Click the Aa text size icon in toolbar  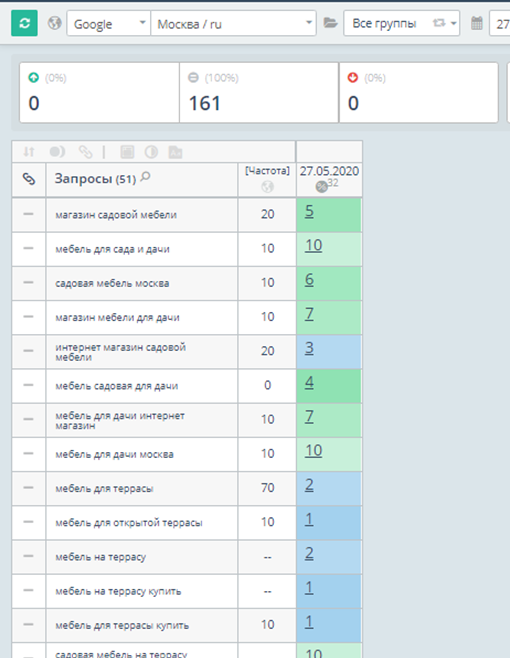(175, 151)
